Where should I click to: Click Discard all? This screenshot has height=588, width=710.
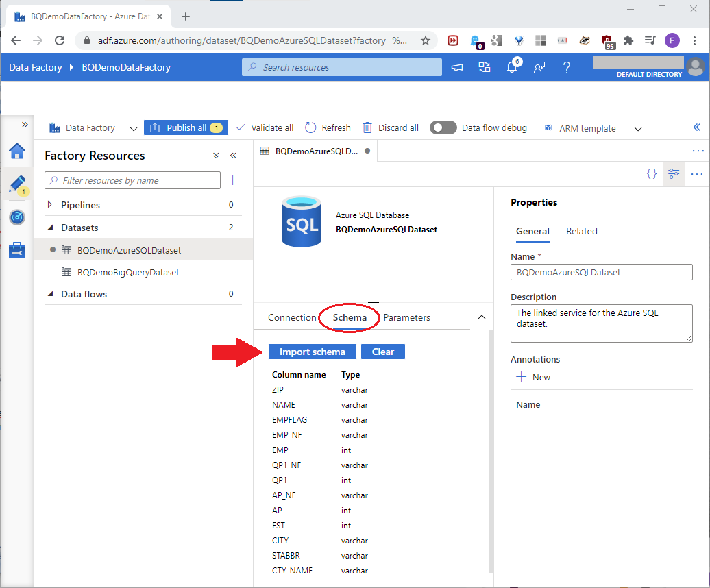point(391,128)
